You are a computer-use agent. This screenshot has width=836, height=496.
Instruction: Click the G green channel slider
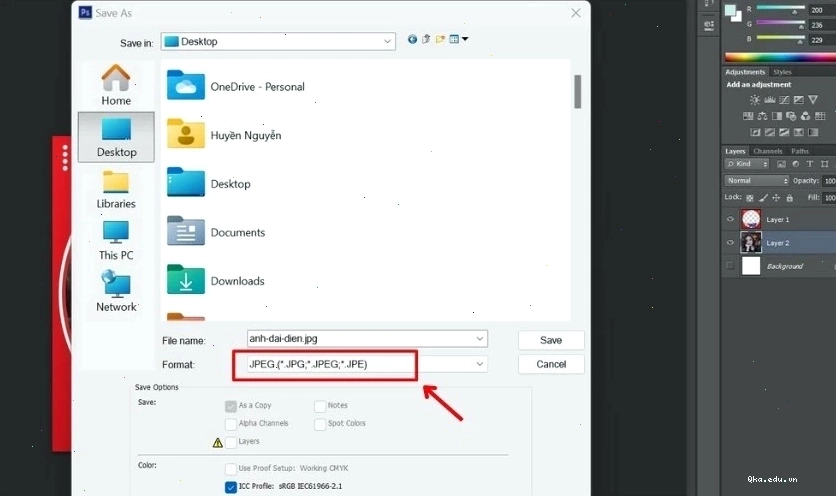coord(781,24)
